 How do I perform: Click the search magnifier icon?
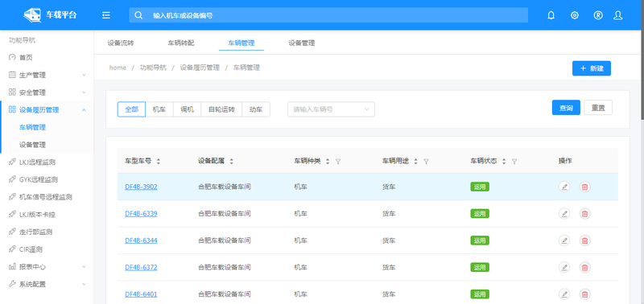pos(138,15)
